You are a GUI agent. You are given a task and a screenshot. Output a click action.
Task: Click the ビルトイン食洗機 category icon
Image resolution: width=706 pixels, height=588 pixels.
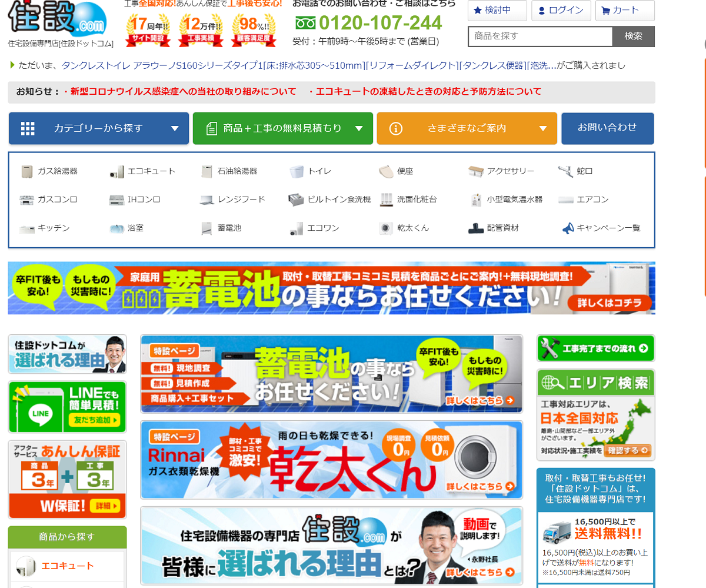[297, 200]
